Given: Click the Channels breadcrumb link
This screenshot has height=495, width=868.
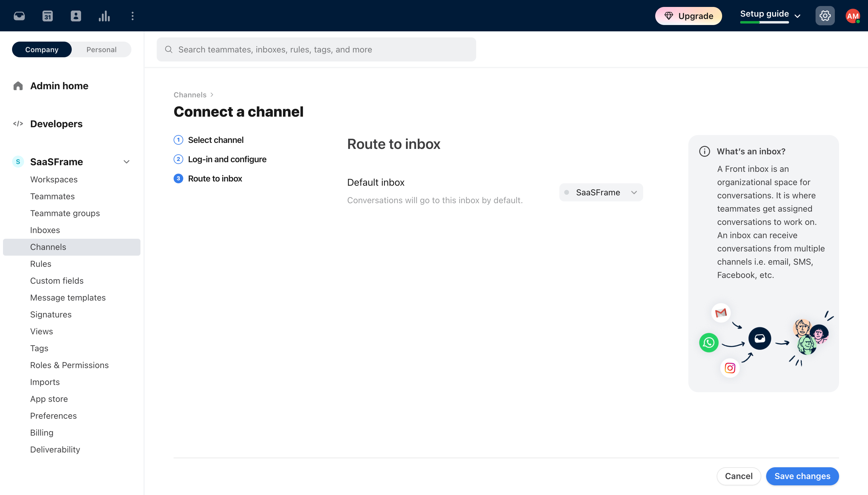Looking at the screenshot, I should 190,95.
